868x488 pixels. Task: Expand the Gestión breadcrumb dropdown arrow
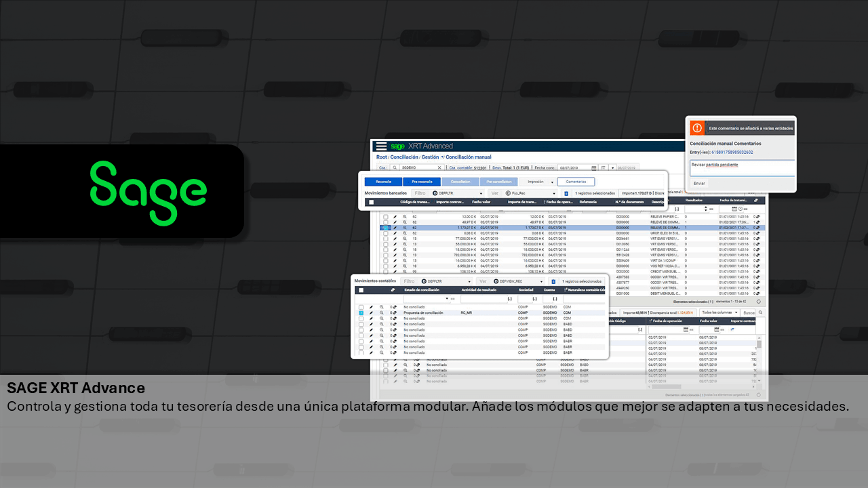coord(442,157)
